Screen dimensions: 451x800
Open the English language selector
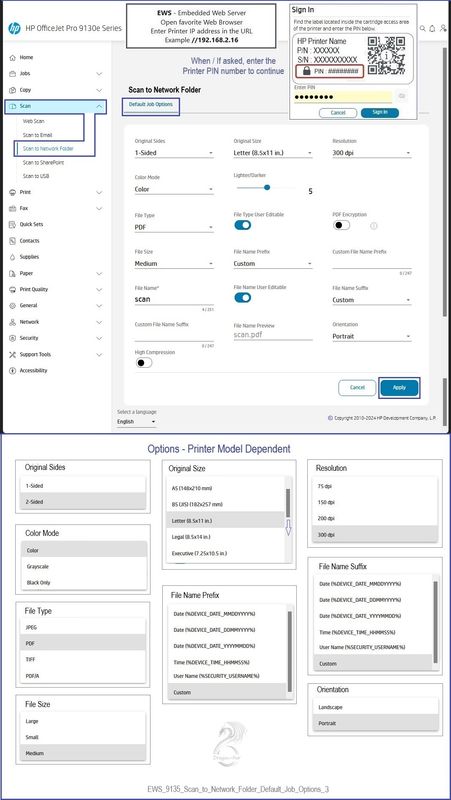tap(136, 422)
